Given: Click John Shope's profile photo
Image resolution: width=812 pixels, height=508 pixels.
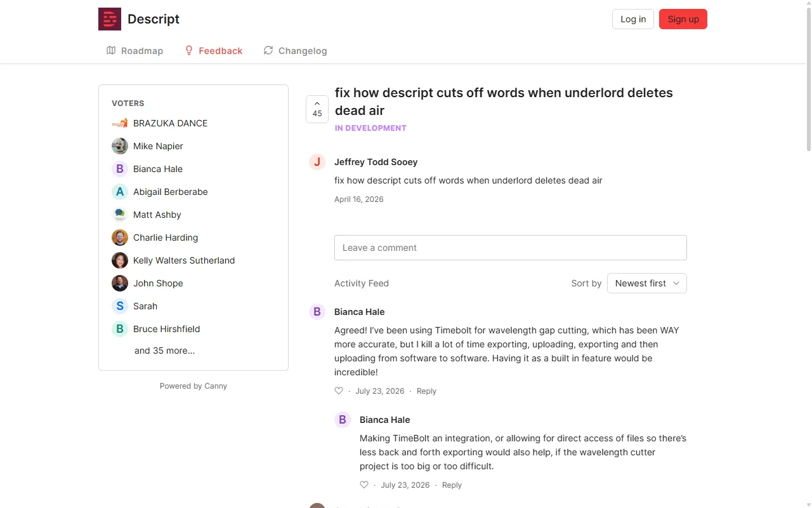Looking at the screenshot, I should coord(120,283).
